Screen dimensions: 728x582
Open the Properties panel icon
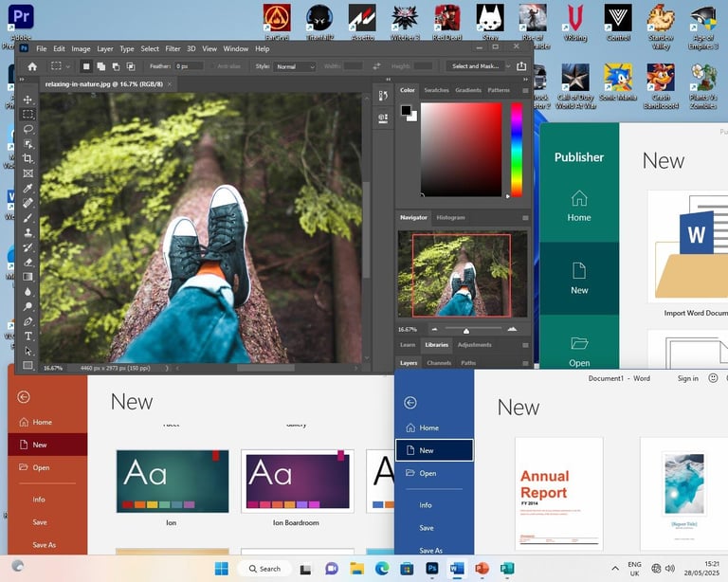coord(383,118)
